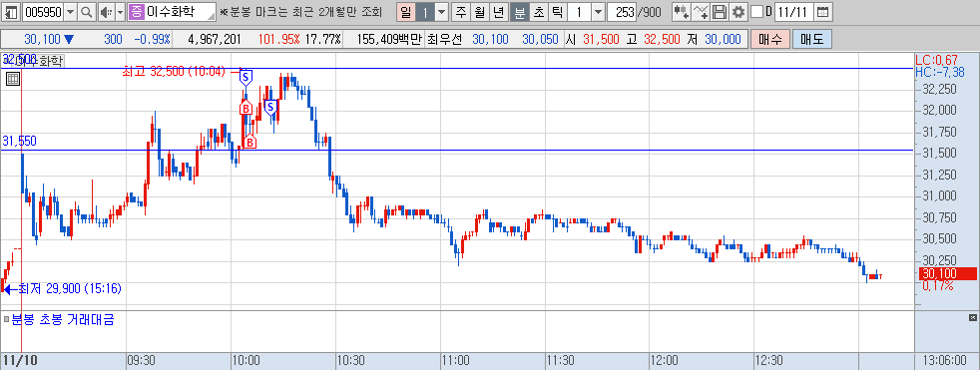
Task: Toggle the 분봉 초봉 거래대금 panel marker
Action: click(6, 319)
